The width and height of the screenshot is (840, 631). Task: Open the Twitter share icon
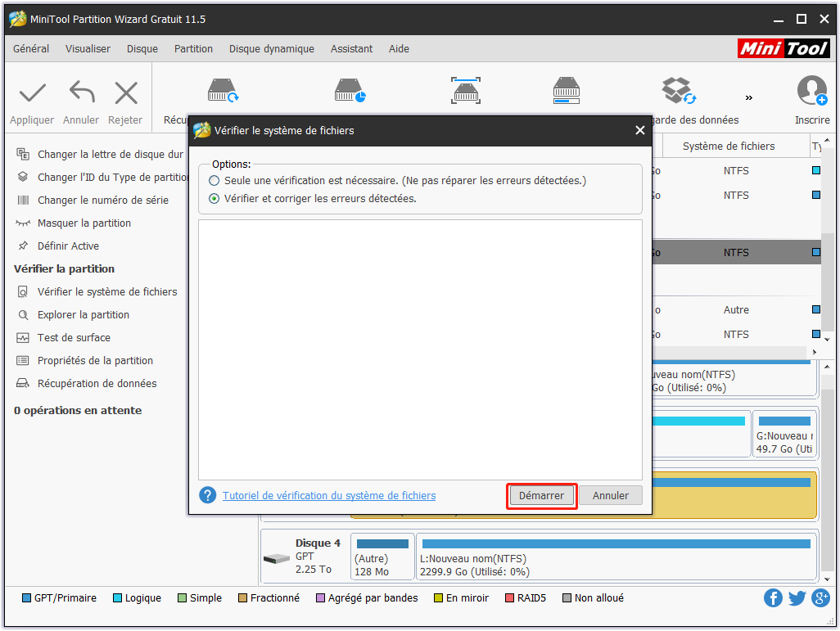[797, 597]
